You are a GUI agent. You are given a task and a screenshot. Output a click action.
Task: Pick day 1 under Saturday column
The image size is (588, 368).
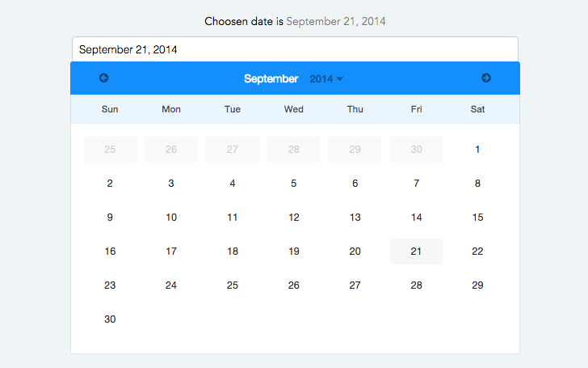477,150
